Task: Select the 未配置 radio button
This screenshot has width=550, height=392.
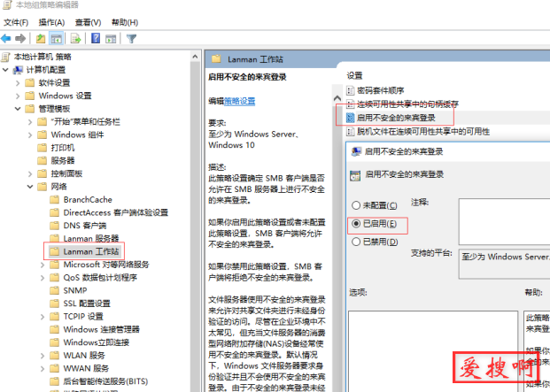Action: (x=357, y=205)
